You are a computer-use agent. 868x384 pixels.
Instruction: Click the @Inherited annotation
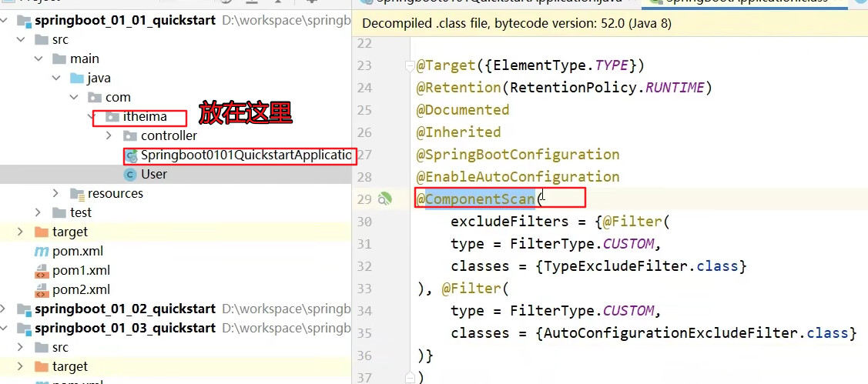[458, 132]
